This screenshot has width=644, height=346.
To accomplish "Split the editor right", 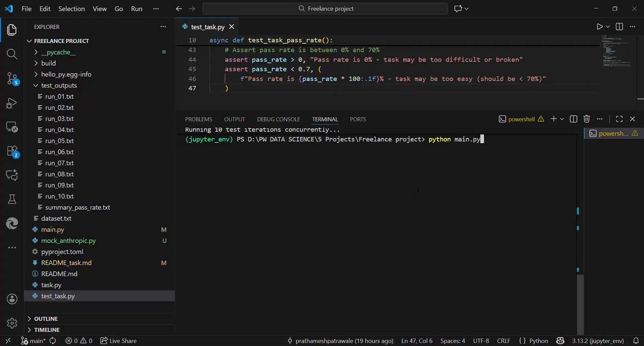I will point(619,27).
